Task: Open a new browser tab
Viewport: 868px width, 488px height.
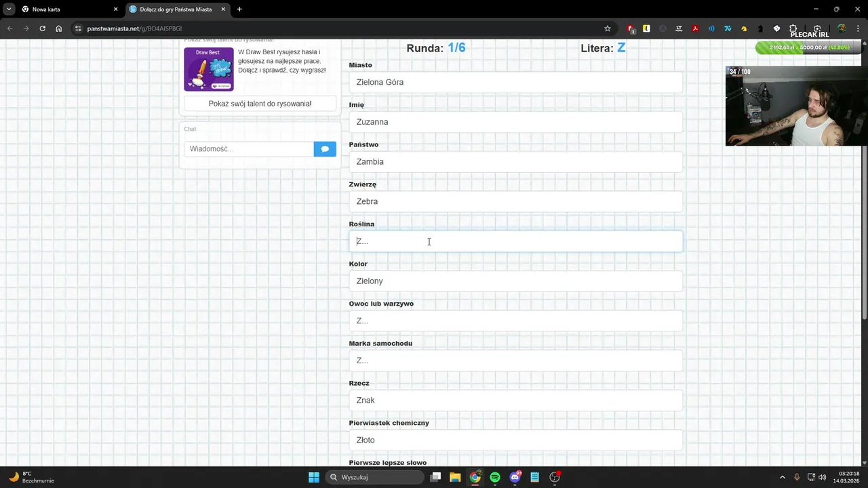Action: click(x=239, y=9)
